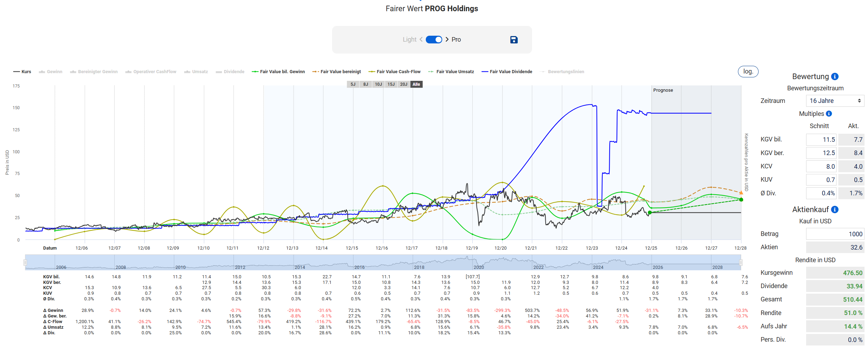Image resolution: width=868 pixels, height=349 pixels.
Task: Click the left handle of range navigator
Action: (x=25, y=263)
